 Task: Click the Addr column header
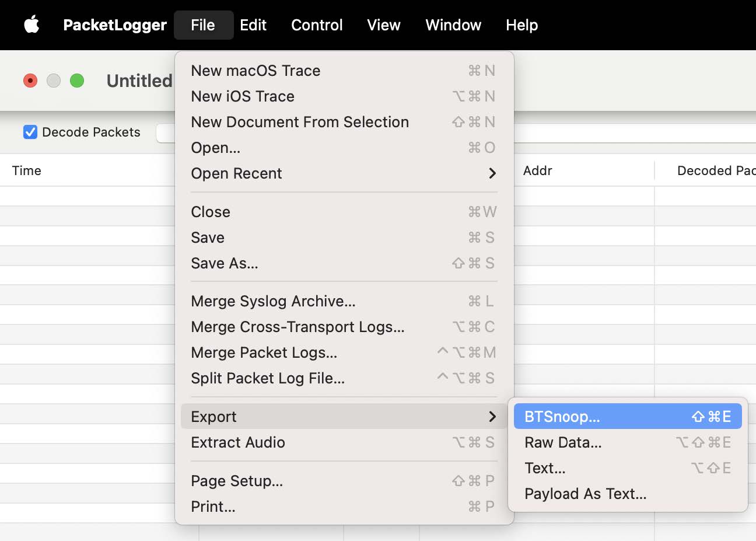537,170
